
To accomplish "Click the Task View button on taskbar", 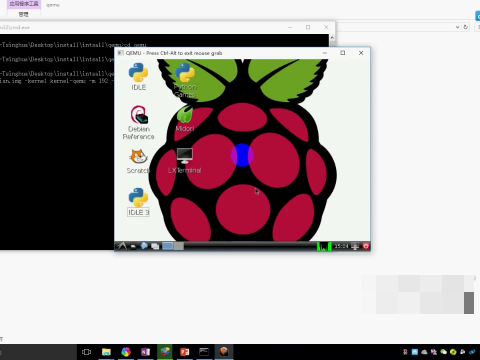I will tap(86, 352).
